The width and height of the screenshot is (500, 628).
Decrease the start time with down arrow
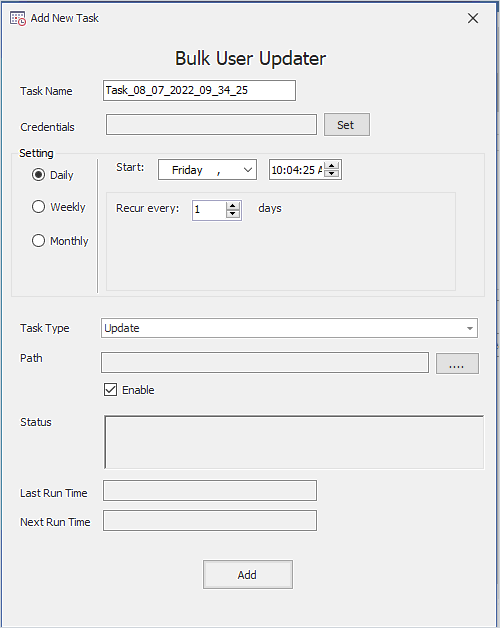point(332,173)
